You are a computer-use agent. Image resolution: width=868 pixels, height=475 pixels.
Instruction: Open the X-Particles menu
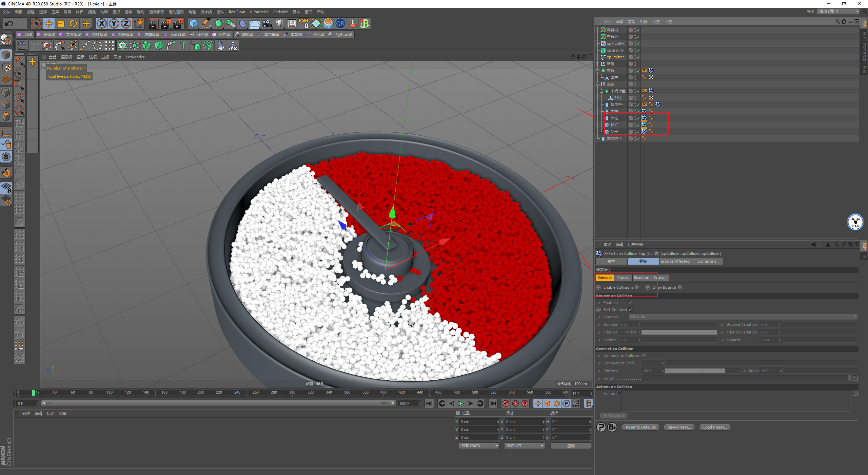(x=259, y=12)
